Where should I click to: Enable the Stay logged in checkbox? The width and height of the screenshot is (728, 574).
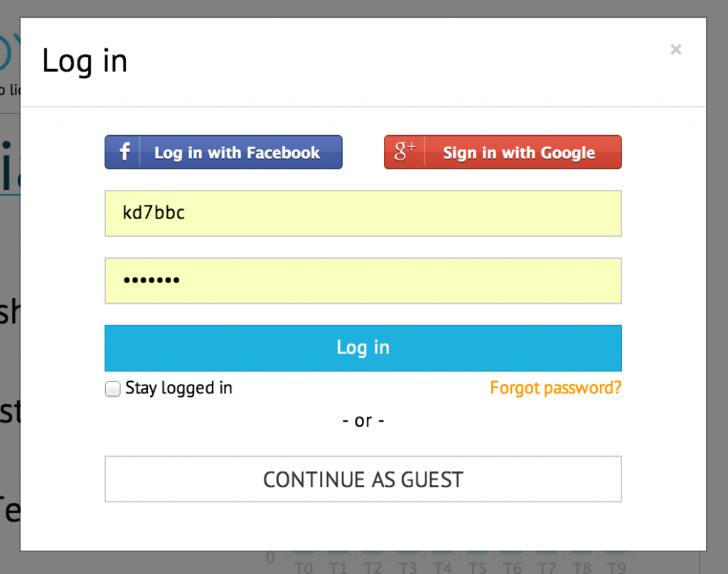pos(112,388)
